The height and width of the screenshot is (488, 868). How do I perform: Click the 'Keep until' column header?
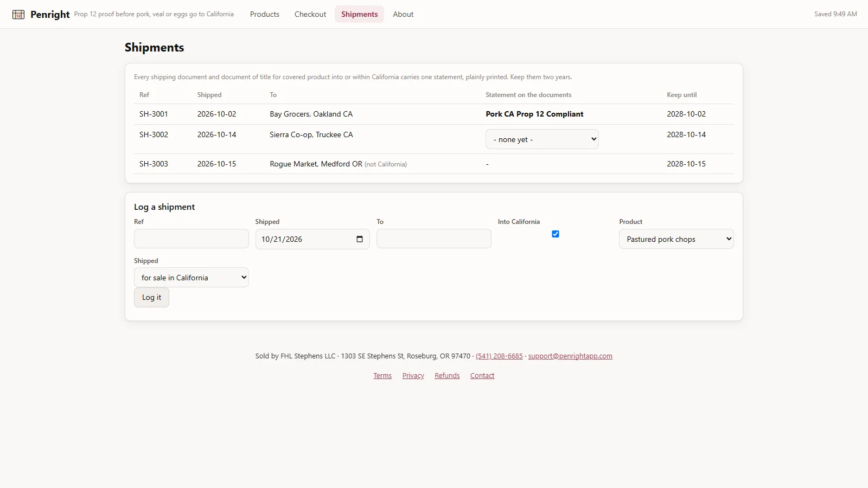681,95
